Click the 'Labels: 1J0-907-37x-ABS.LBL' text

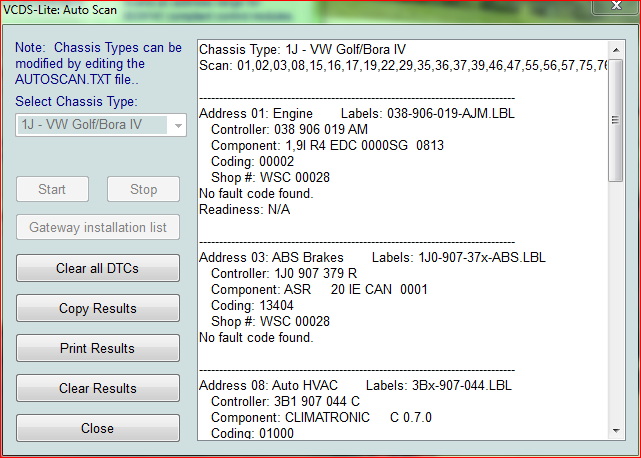(x=459, y=257)
